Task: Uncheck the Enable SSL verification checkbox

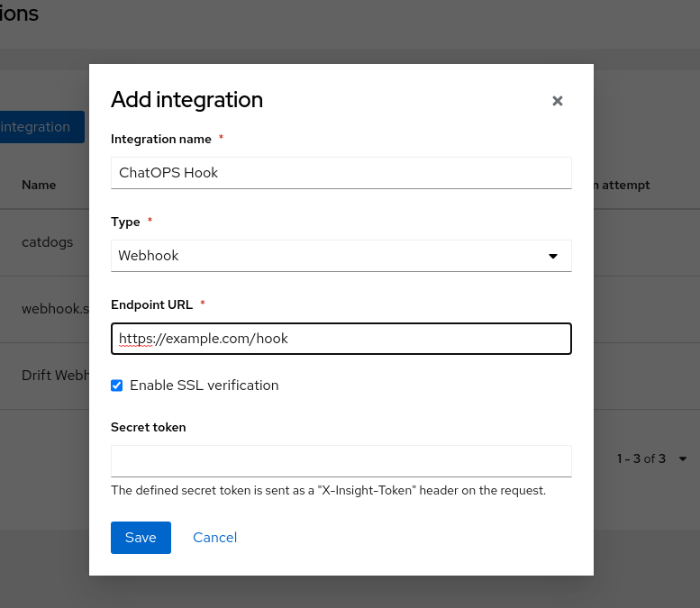Action: [117, 386]
